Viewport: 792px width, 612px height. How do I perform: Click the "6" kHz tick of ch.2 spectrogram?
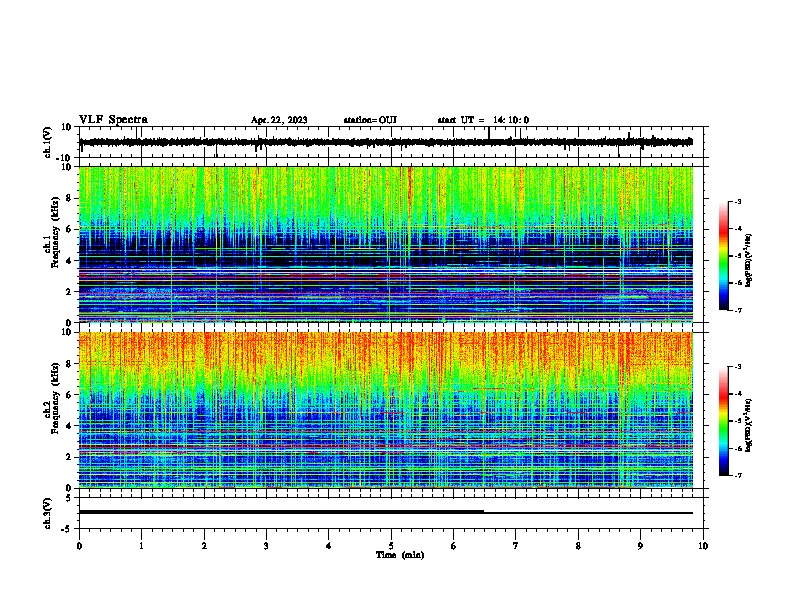click(70, 395)
